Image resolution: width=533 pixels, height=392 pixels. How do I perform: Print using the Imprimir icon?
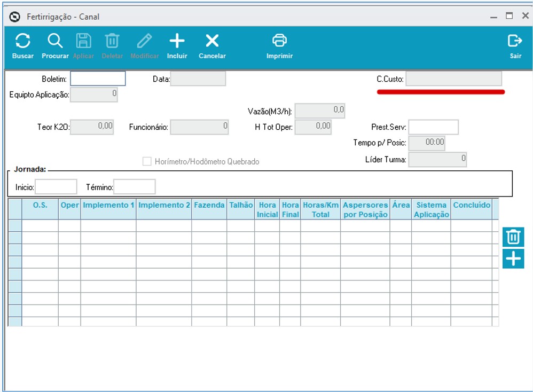click(x=279, y=41)
